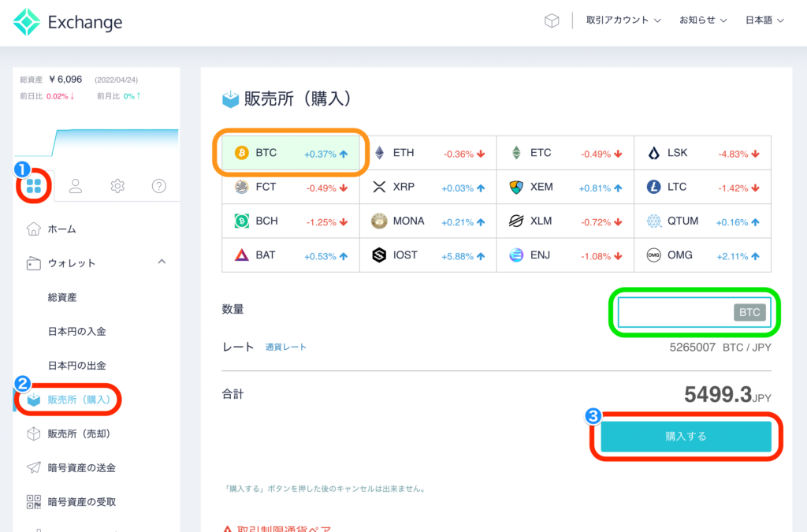This screenshot has height=532, width=807.
Task: Click the ¥6,096 total assets value
Action: 66,80
